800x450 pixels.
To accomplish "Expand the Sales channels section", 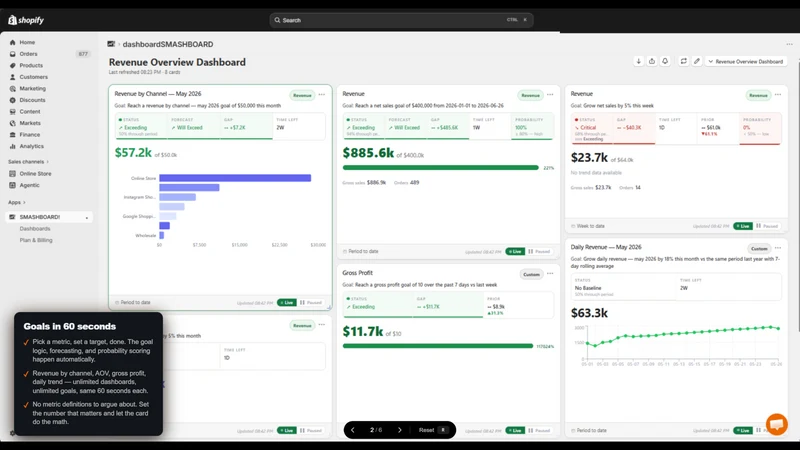I will tap(29, 162).
